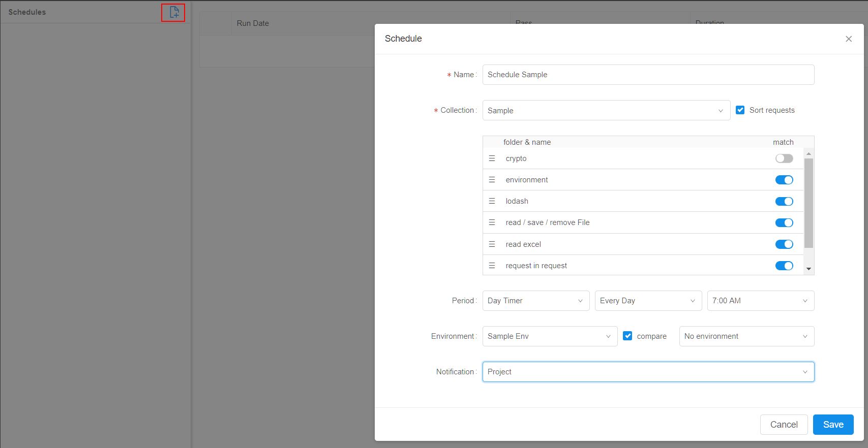Uncheck the Sort requests checkbox

(x=740, y=110)
